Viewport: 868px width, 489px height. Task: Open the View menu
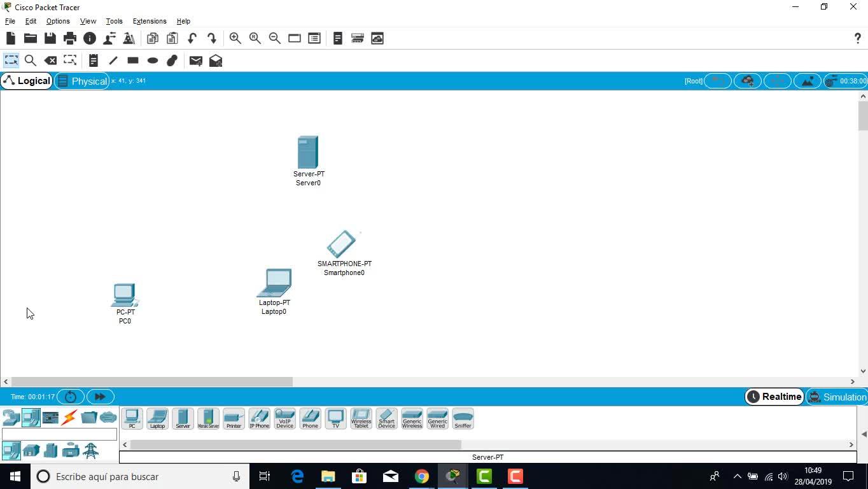(88, 21)
